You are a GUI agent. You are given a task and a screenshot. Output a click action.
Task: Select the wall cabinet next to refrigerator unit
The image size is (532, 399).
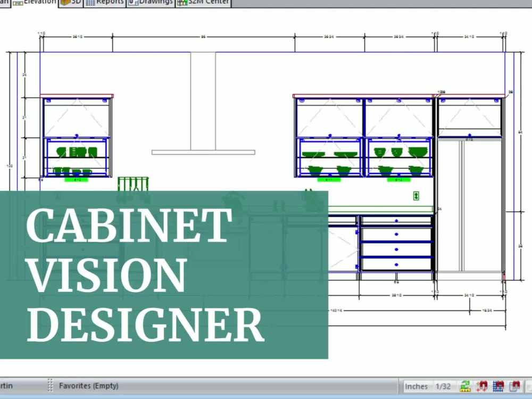[x=399, y=137]
